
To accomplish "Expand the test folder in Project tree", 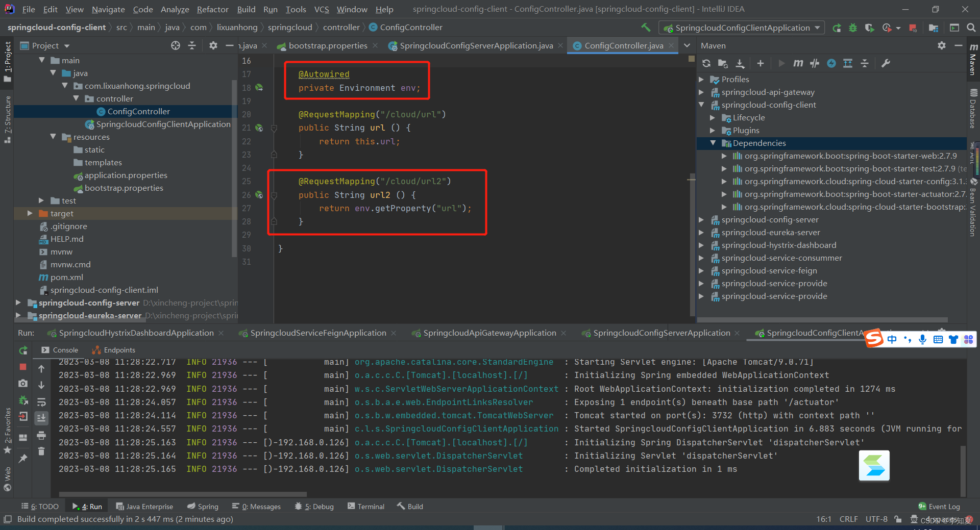I will [x=41, y=200].
